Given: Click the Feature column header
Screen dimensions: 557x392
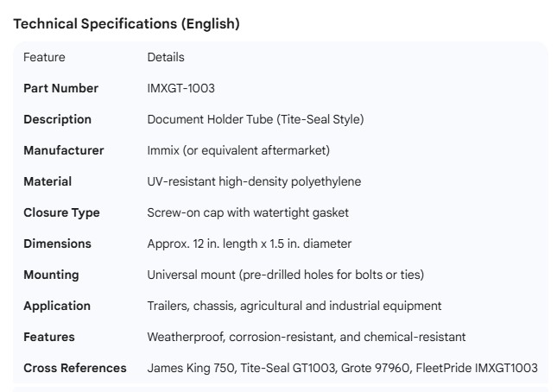Looking at the screenshot, I should [44, 58].
